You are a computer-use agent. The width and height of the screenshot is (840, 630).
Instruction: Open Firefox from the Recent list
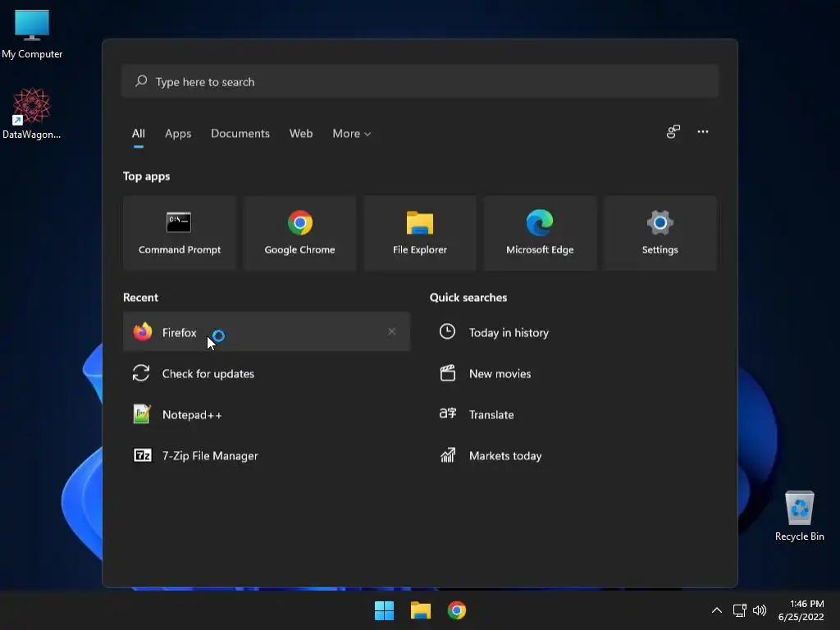coord(267,332)
